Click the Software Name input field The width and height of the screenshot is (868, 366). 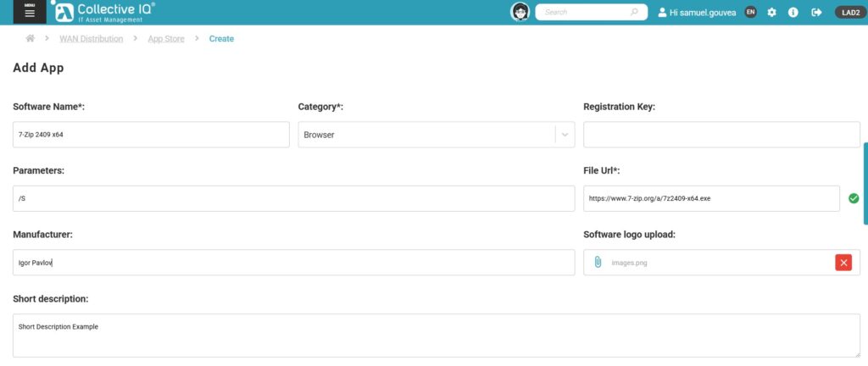pos(151,135)
